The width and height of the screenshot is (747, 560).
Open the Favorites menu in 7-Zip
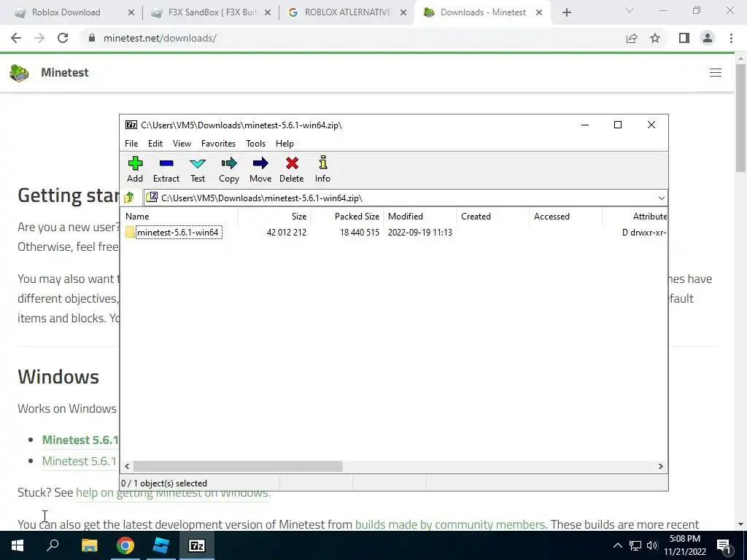(218, 144)
